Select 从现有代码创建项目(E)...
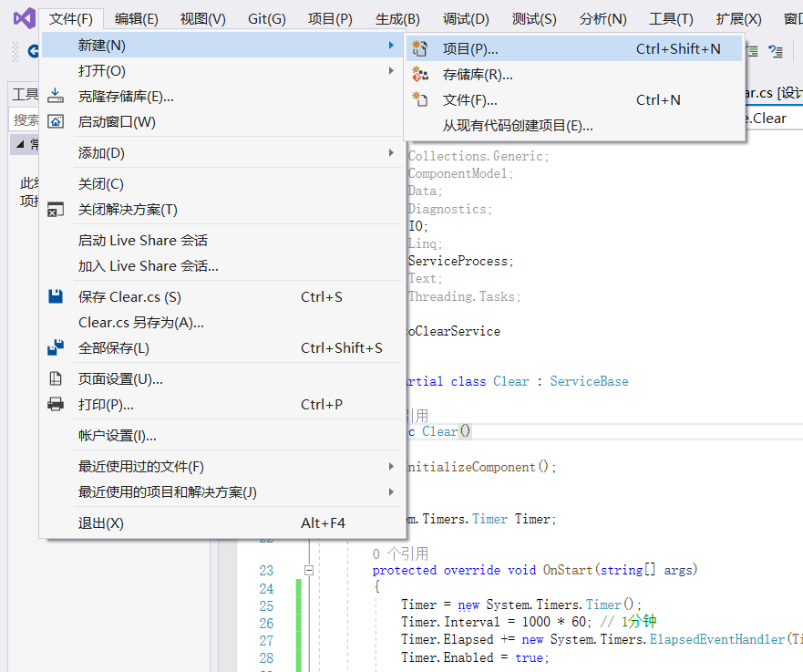This screenshot has height=672, width=803. pyautogui.click(x=574, y=126)
